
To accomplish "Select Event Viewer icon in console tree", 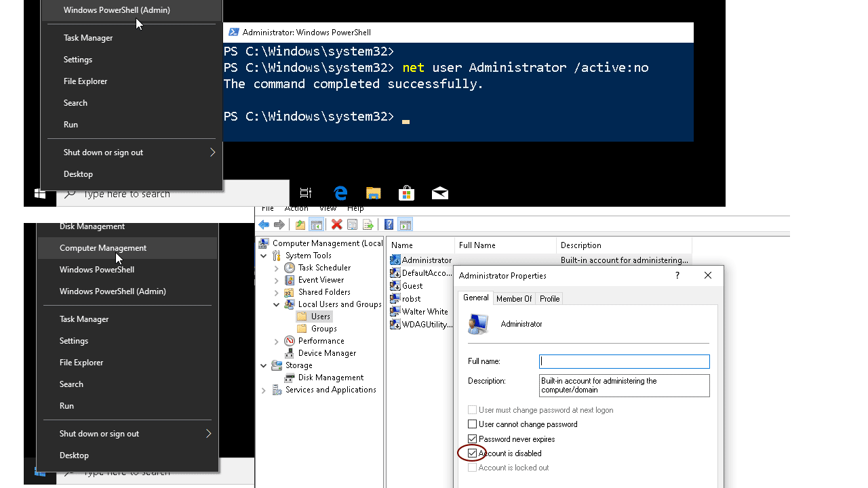I will [290, 280].
